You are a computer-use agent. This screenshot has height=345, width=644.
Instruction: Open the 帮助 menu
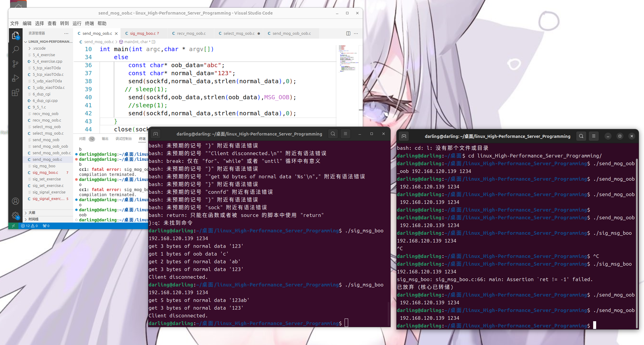click(102, 23)
